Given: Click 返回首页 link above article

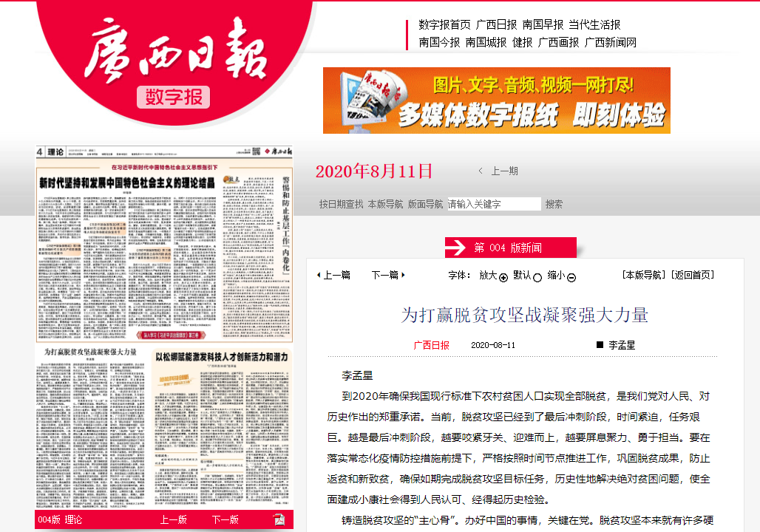Looking at the screenshot, I should click(x=693, y=275).
